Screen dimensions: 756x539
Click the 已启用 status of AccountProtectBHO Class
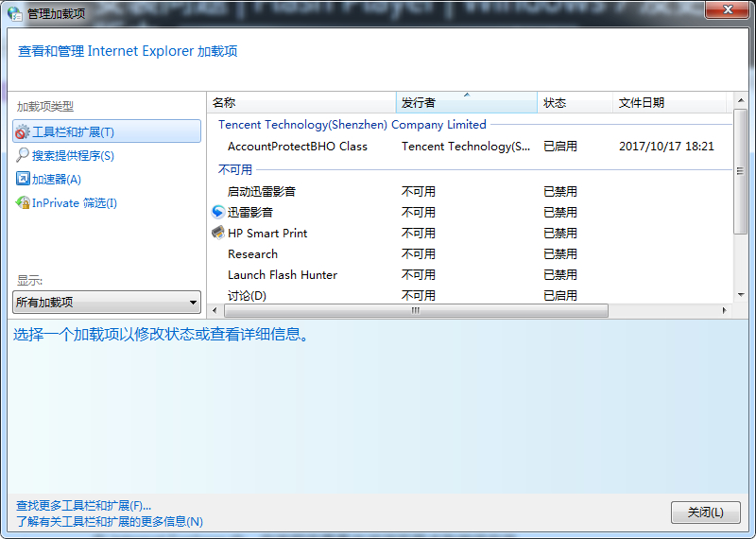pos(560,147)
